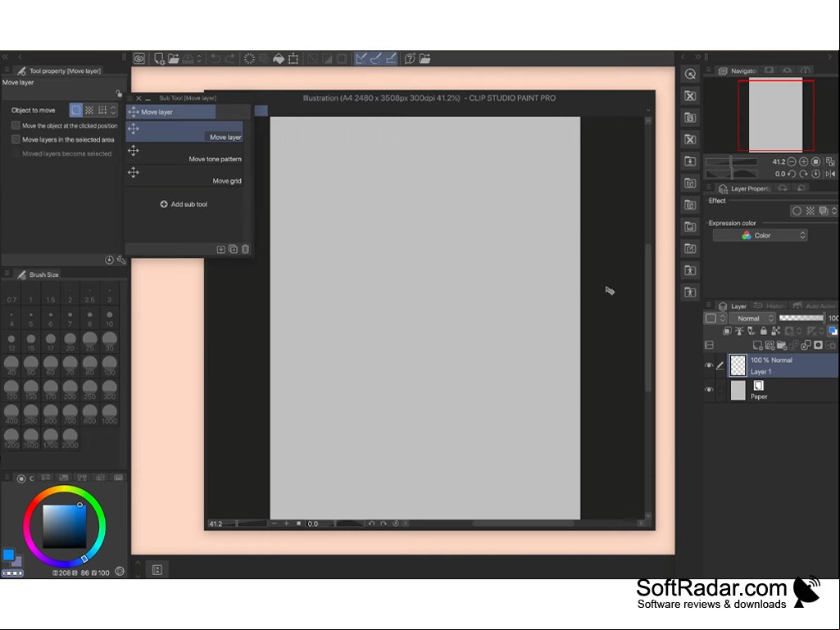Click the Fit to Navigator icon

(830, 161)
